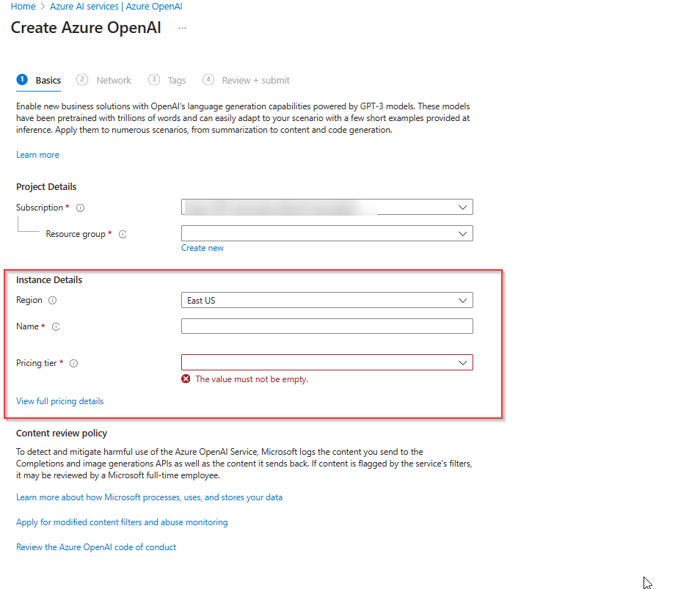
Task: Select the step 3 circle for Tags
Action: [154, 79]
